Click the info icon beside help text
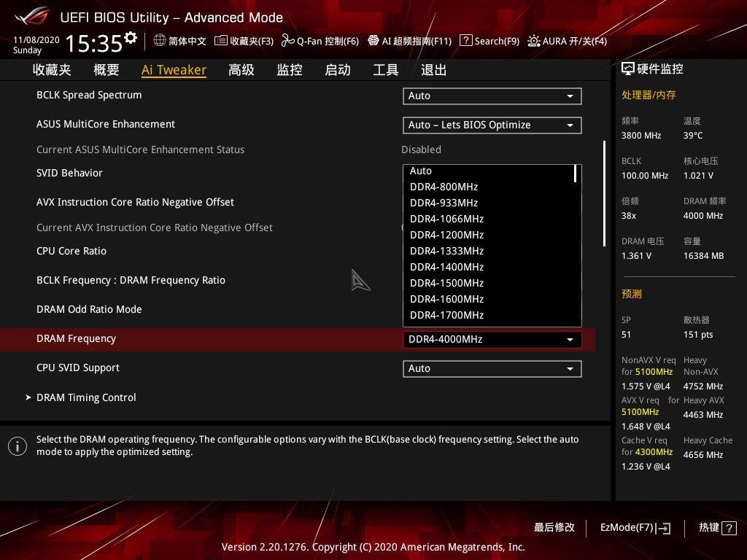The image size is (747, 560). [x=18, y=446]
